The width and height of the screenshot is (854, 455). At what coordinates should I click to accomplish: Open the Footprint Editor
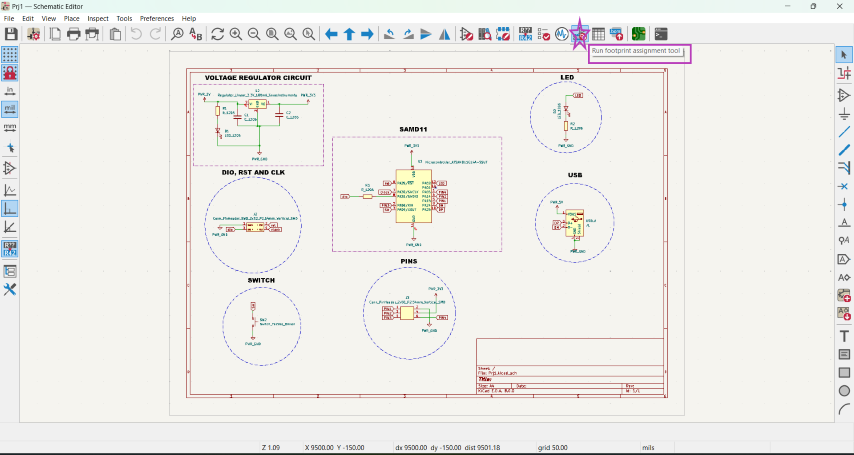[503, 34]
